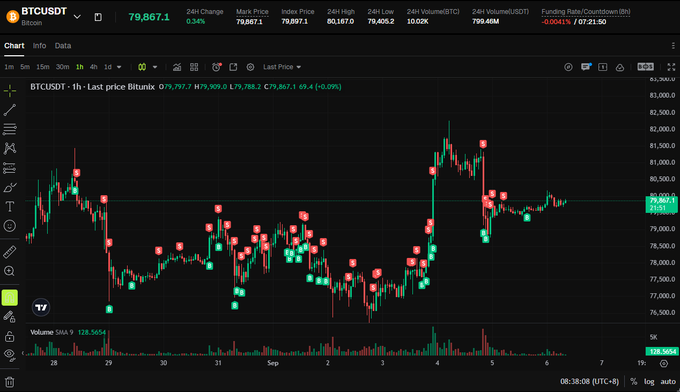The image size is (680, 392).
Task: Click the Volume SMA 9 indicator legend
Action: click(x=68, y=332)
